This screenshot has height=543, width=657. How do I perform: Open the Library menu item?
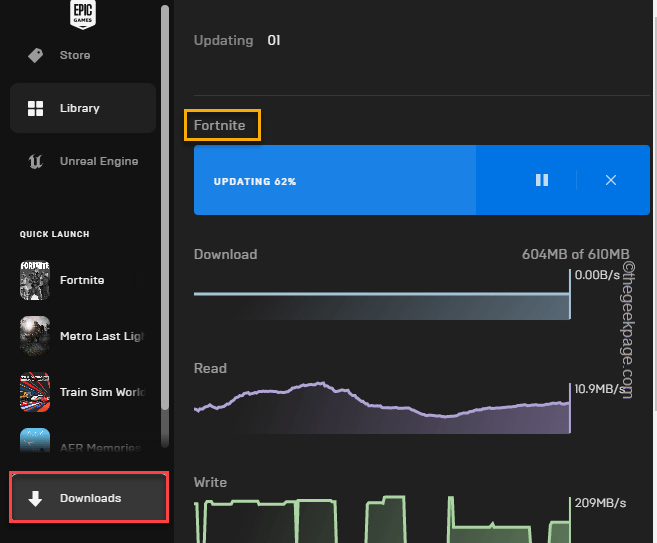tap(80, 108)
